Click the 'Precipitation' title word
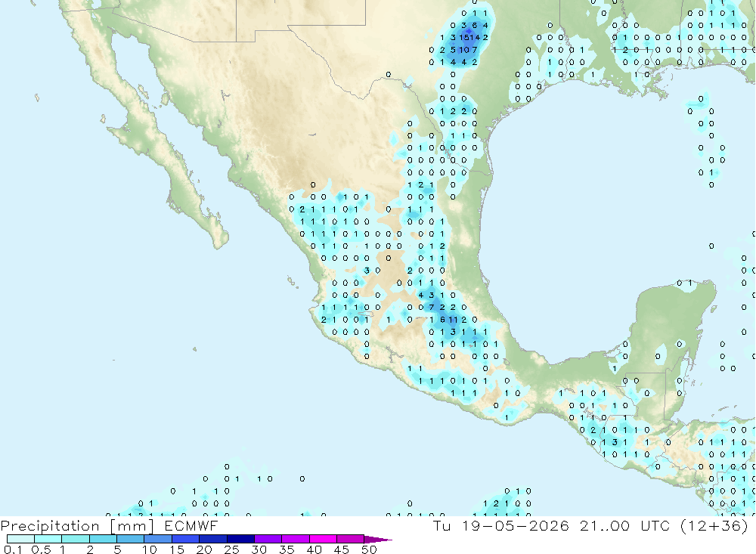This screenshot has width=756, height=554. 50,526
